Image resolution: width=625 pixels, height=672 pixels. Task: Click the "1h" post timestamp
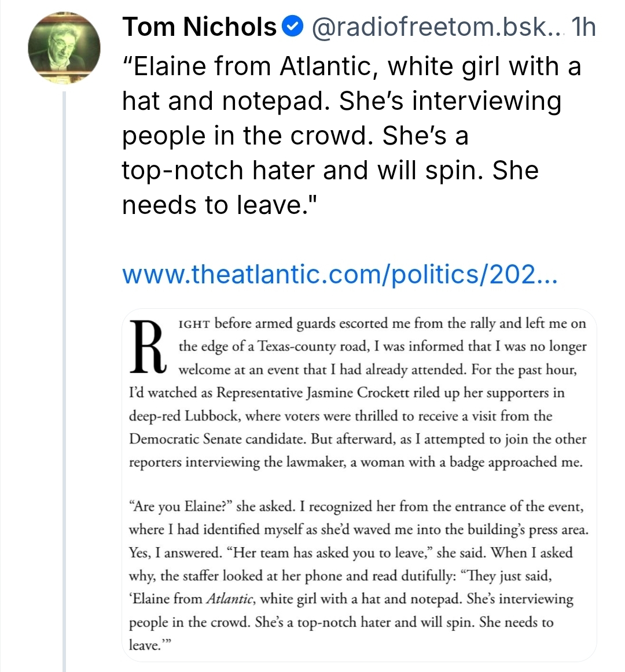pyautogui.click(x=583, y=27)
